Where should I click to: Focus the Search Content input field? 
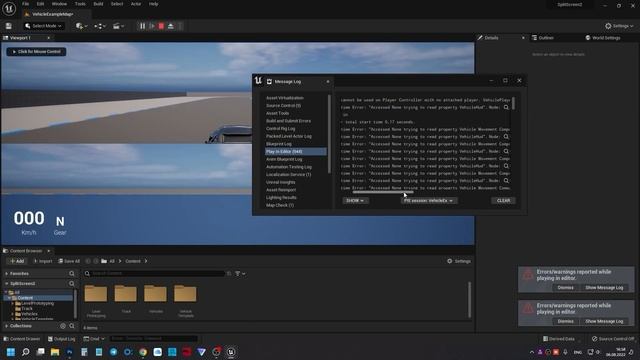(x=155, y=273)
